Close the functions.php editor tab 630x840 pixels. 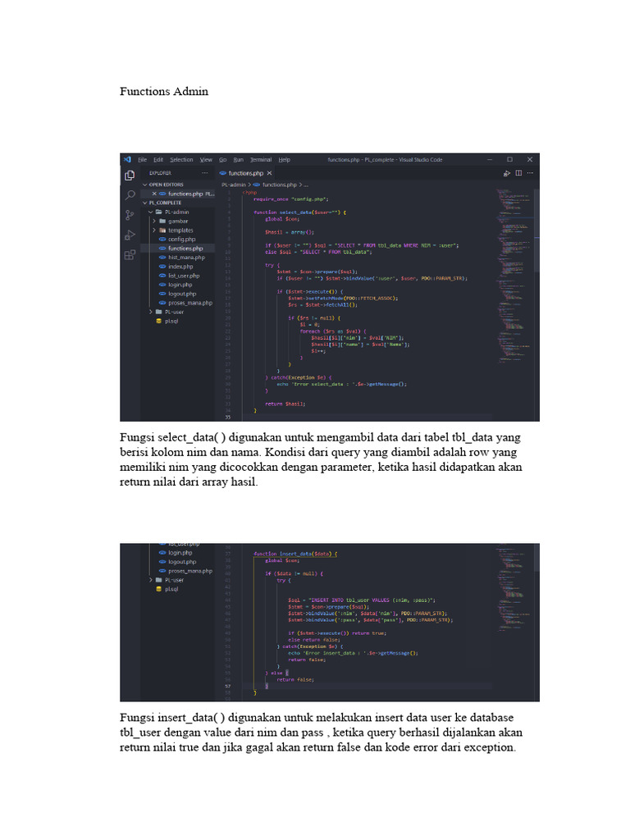[269, 173]
